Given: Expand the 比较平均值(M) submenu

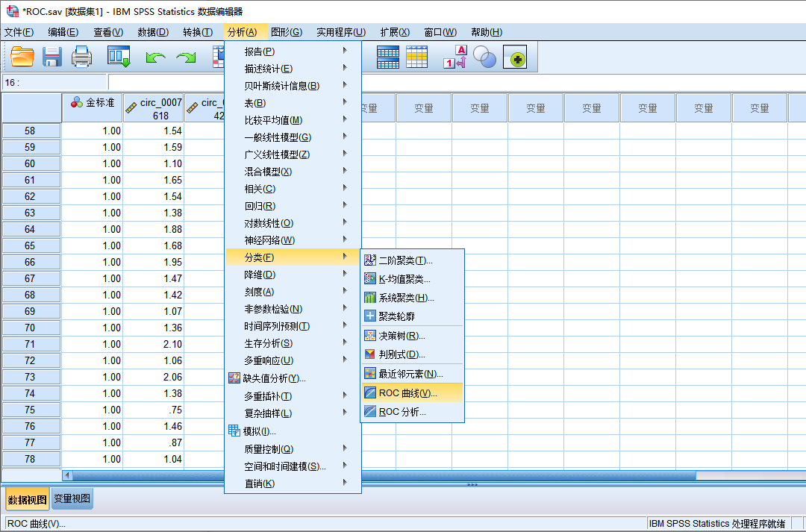Looking at the screenshot, I should [x=293, y=120].
